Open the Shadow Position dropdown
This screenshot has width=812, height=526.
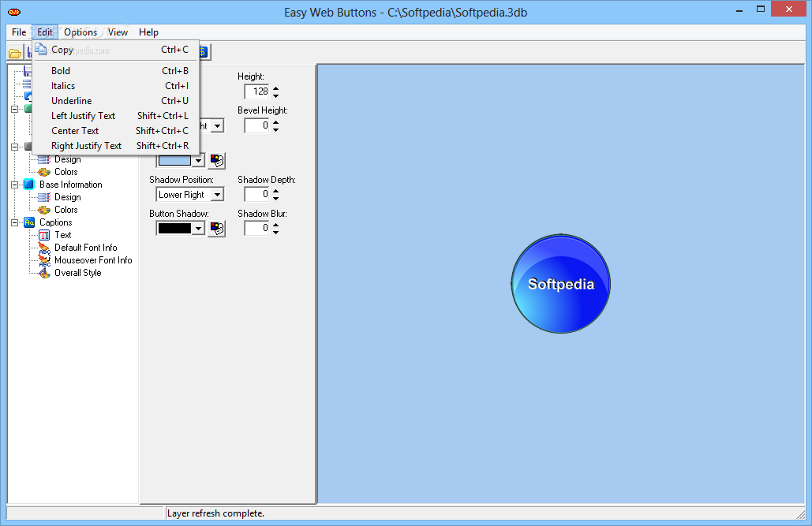click(218, 195)
